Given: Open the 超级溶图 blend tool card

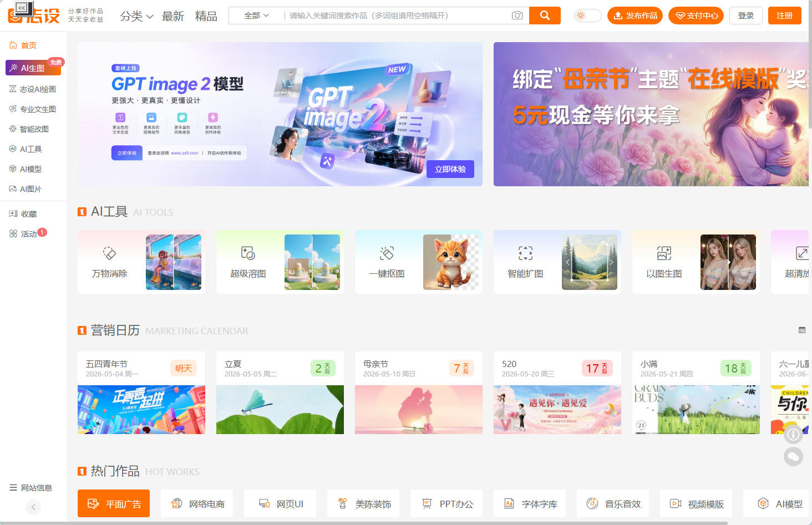Looking at the screenshot, I should [280, 262].
